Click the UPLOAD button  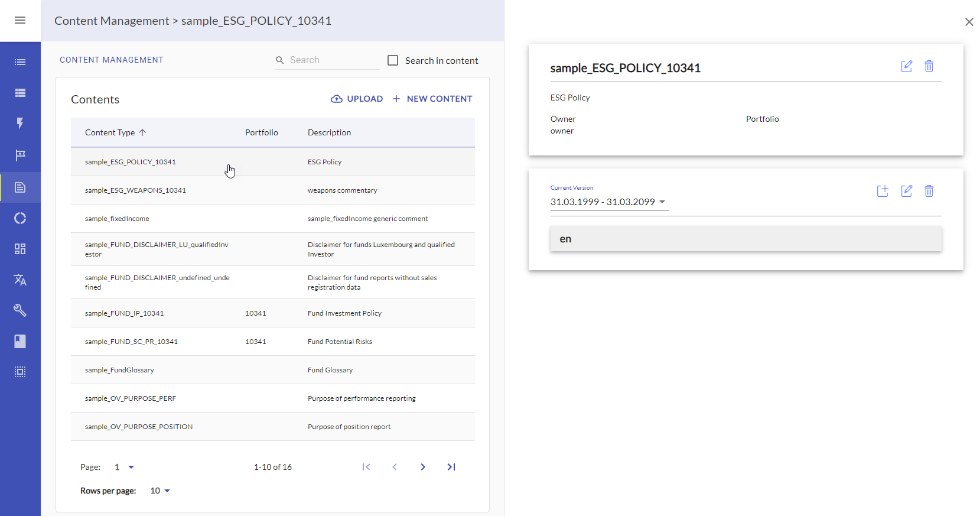click(357, 99)
